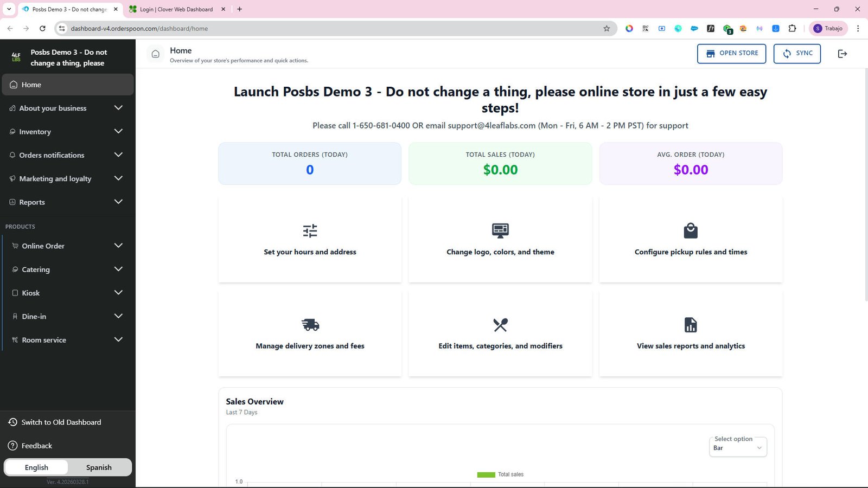Image resolution: width=868 pixels, height=488 pixels.
Task: Open the tab search dropdown arrow
Action: pyautogui.click(x=9, y=9)
